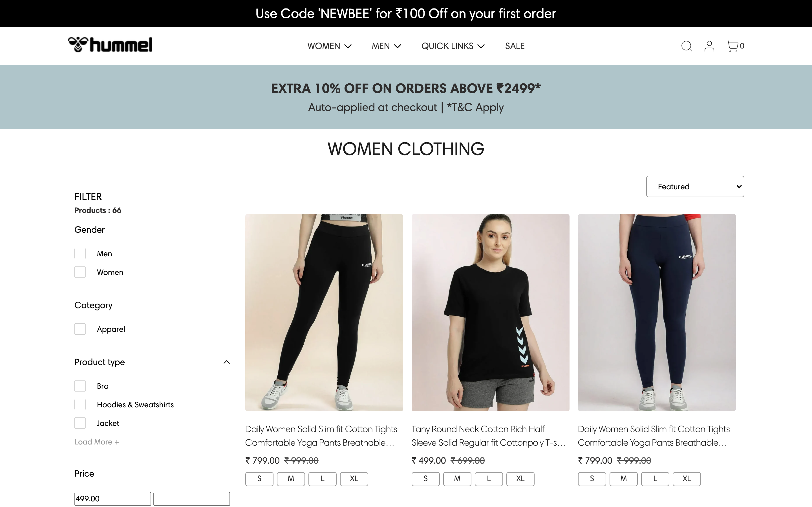This screenshot has height=507, width=812.
Task: Go to the SALE page
Action: [515, 46]
